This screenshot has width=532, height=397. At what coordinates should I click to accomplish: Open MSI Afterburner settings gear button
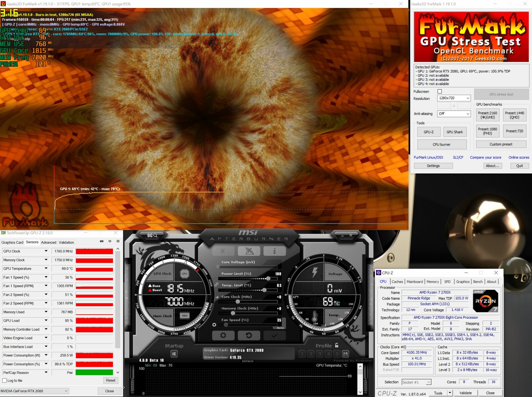pos(223,335)
